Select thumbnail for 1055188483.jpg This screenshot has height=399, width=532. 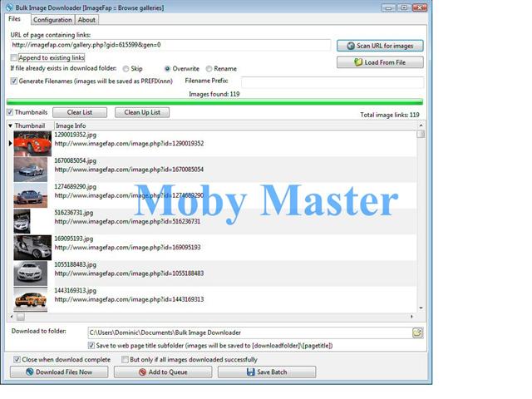coord(31,273)
